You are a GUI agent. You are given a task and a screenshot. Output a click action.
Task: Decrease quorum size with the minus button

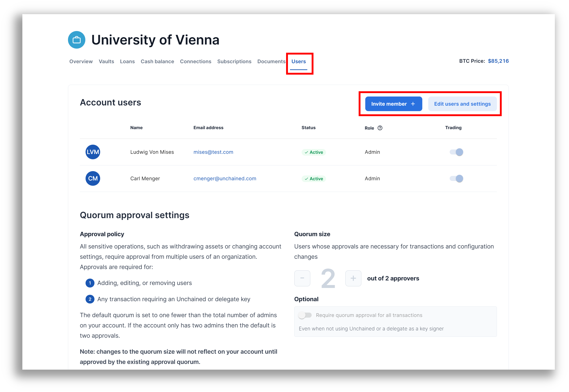point(302,278)
